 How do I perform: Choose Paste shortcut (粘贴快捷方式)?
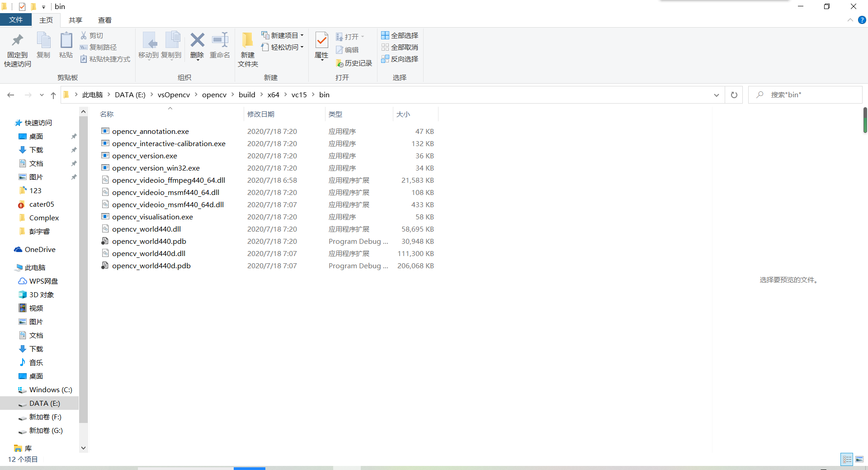click(105, 59)
